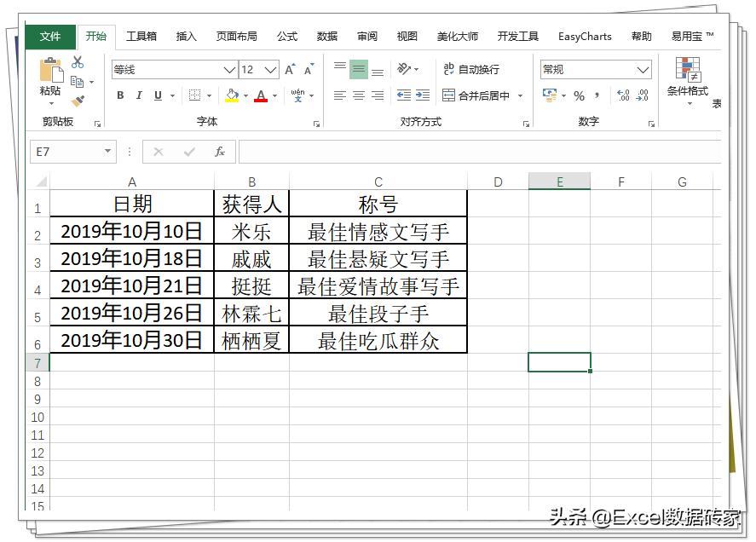
Task: Toggle underline formatting
Action: coord(157,96)
